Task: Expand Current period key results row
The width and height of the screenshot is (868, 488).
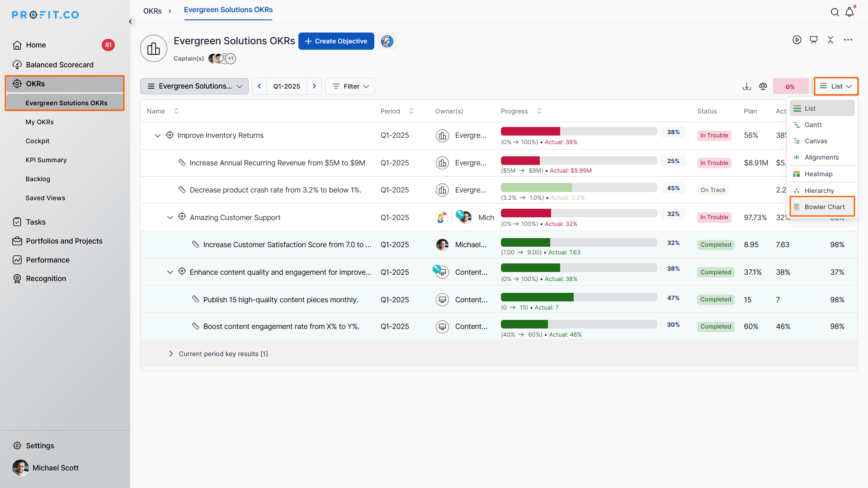Action: (x=171, y=354)
